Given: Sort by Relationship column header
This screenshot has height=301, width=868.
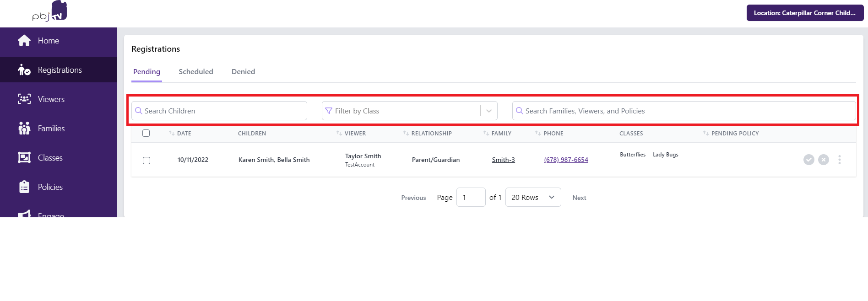Looking at the screenshot, I should point(427,133).
